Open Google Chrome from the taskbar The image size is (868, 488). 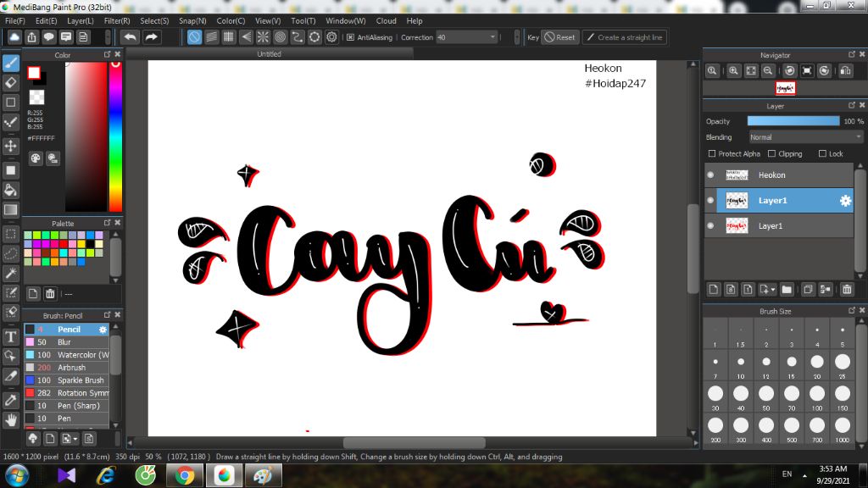click(185, 475)
